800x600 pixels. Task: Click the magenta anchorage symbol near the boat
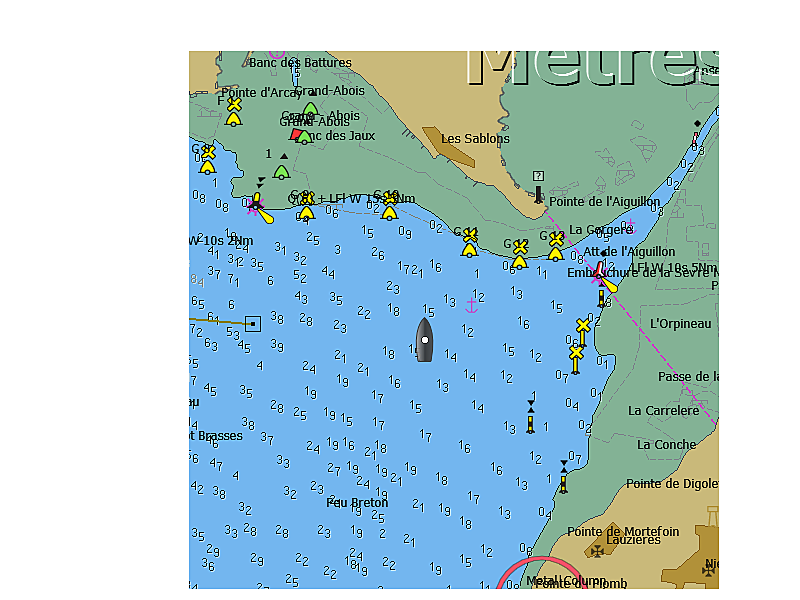(x=471, y=306)
